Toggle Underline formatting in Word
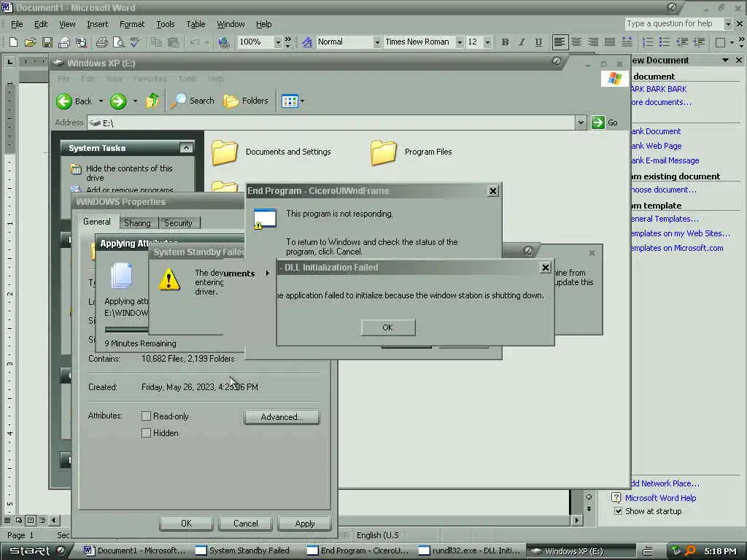Screen dimensions: 747x560 [538, 42]
